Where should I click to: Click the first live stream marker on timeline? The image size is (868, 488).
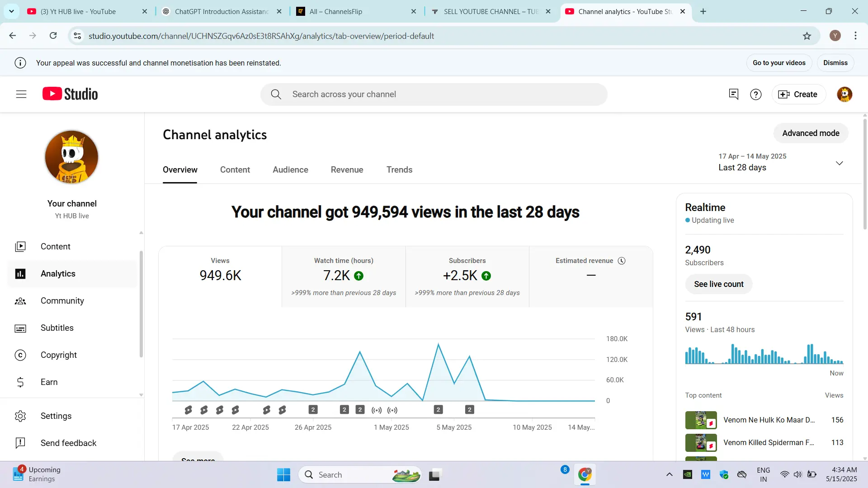pyautogui.click(x=377, y=410)
